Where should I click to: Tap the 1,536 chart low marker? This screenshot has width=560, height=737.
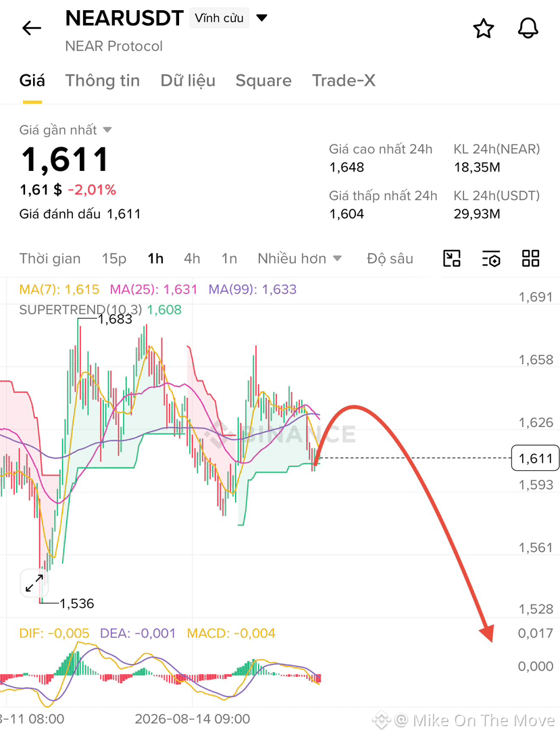[x=76, y=603]
